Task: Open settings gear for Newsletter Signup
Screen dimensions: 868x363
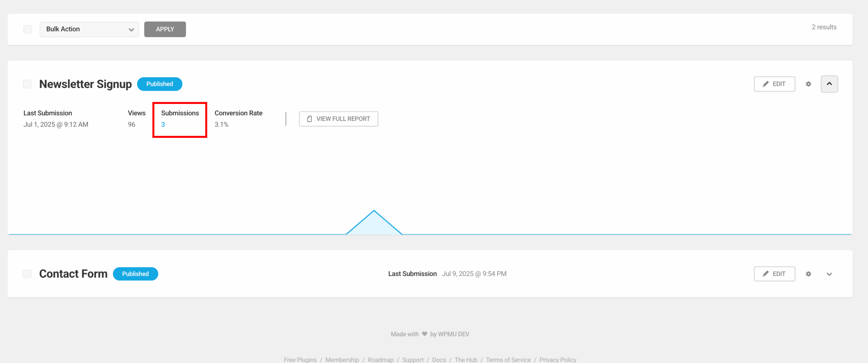Action: click(x=808, y=84)
